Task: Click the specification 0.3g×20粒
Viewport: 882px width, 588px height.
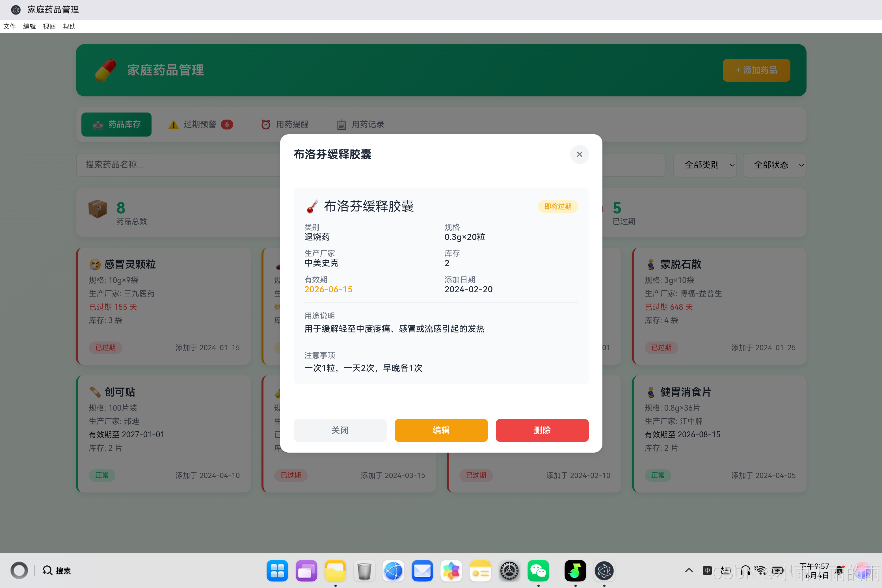Action: (465, 237)
